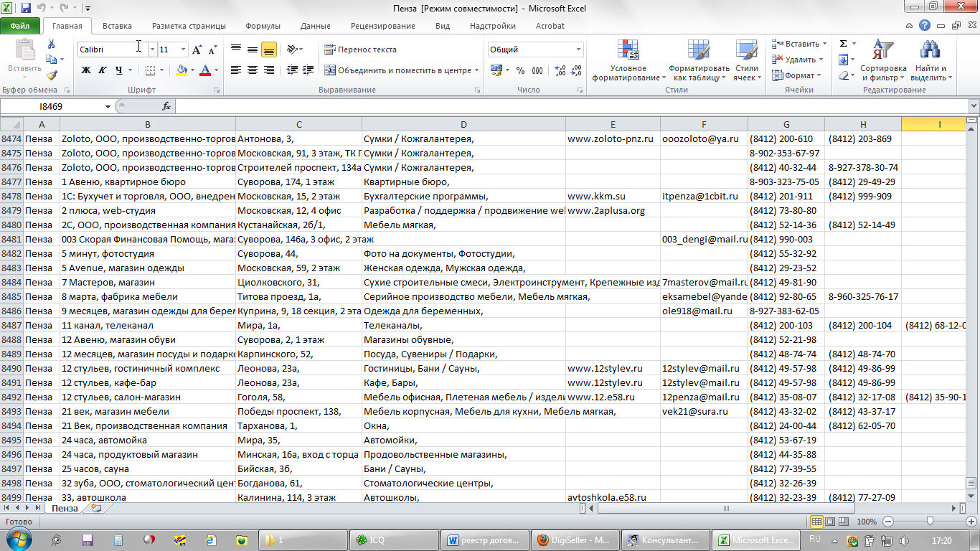Toggle Italic (К) formatting
The height and width of the screenshot is (551, 980).
pos(102,70)
